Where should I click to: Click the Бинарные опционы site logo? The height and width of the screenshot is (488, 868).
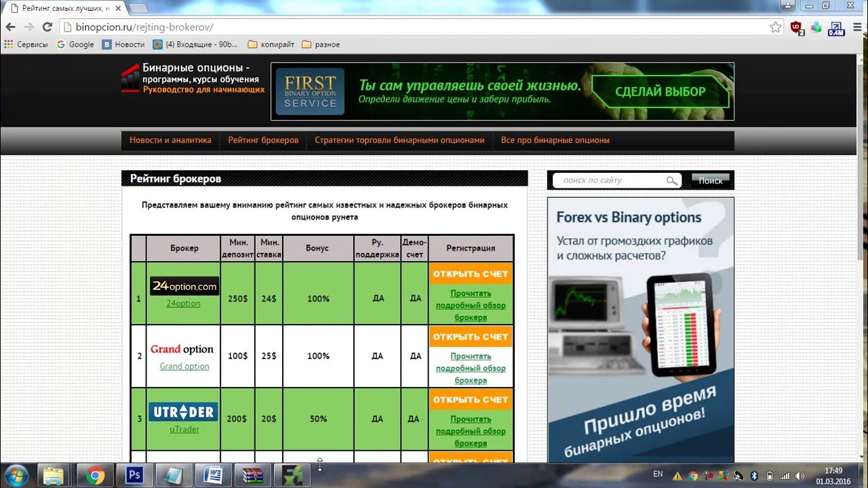193,79
